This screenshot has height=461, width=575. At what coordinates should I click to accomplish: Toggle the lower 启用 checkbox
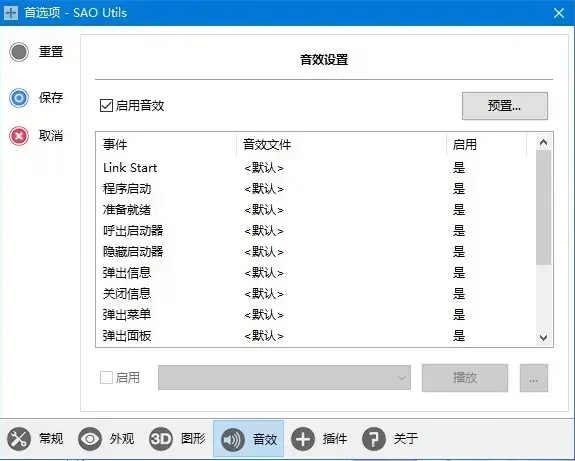tap(106, 377)
